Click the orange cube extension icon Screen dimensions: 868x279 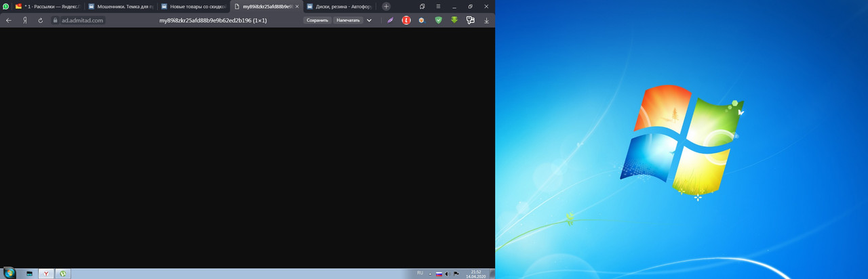(x=422, y=20)
